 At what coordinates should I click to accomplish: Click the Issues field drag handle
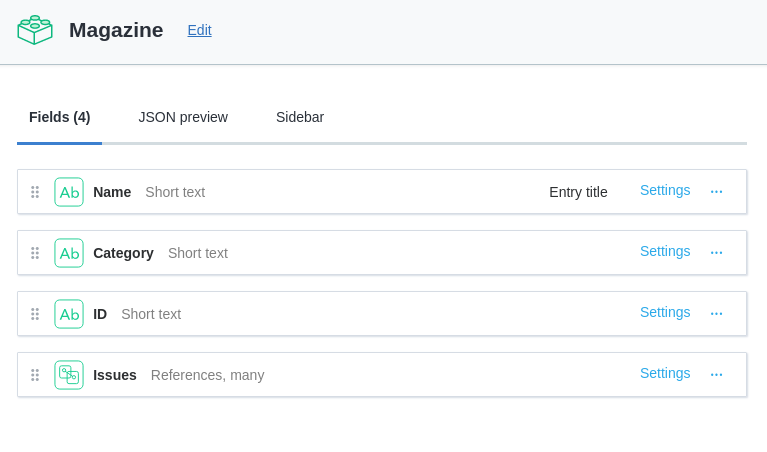pyautogui.click(x=35, y=375)
